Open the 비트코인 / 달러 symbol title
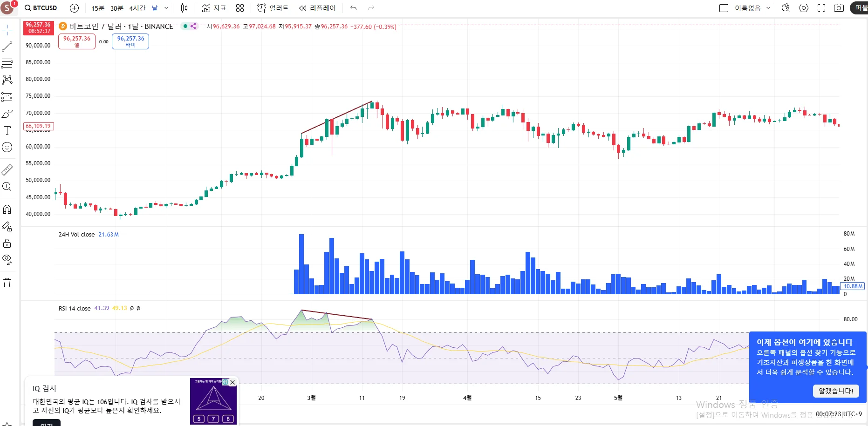Image resolution: width=868 pixels, height=426 pixels. (x=121, y=27)
